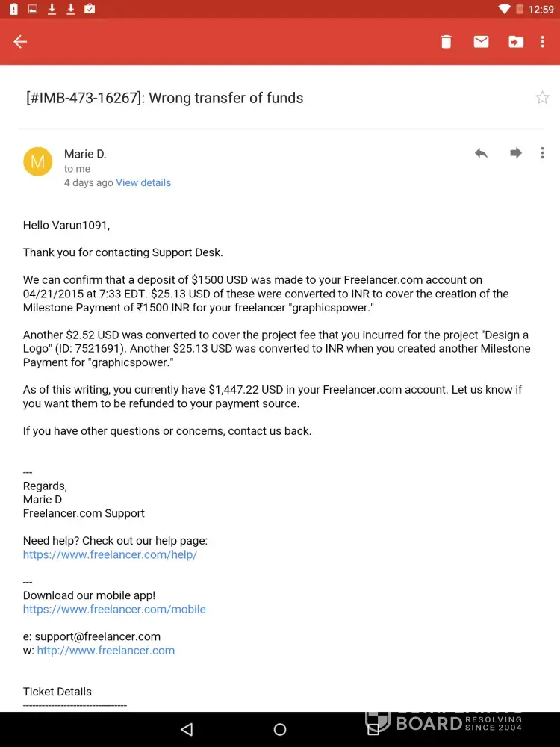Open the freelancer.com/help link
Image resolution: width=560 pixels, height=747 pixels.
(110, 554)
